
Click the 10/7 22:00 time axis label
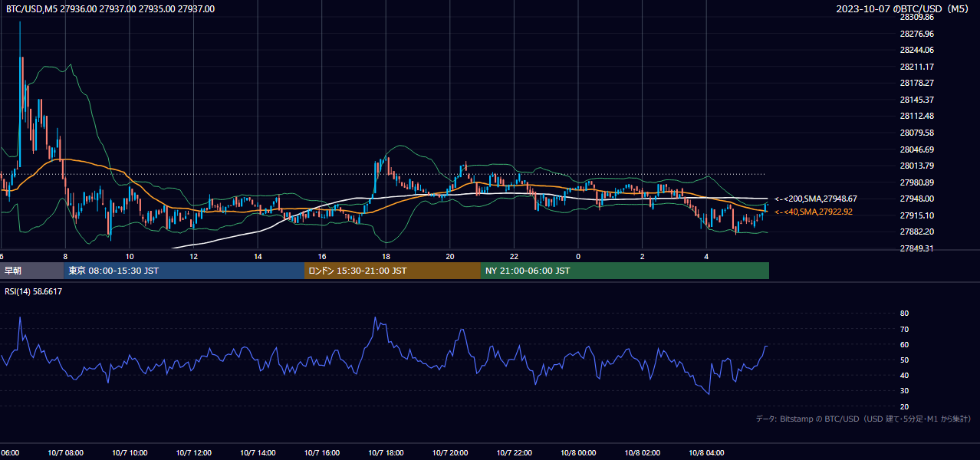coord(515,452)
